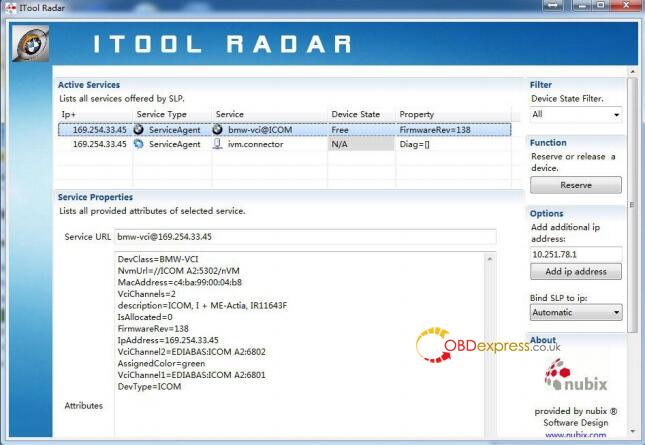This screenshot has height=445, width=645.
Task: Click the attributes box scroll up arrow
Action: click(490, 259)
